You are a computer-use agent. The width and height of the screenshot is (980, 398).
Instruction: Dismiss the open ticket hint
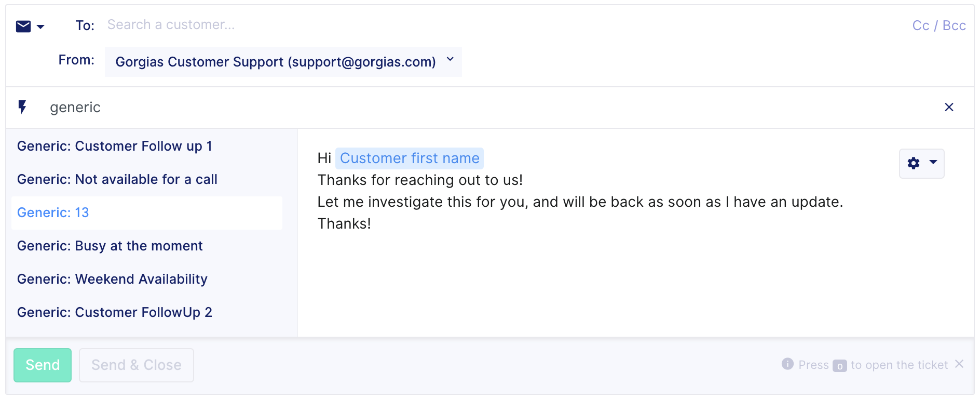(959, 364)
